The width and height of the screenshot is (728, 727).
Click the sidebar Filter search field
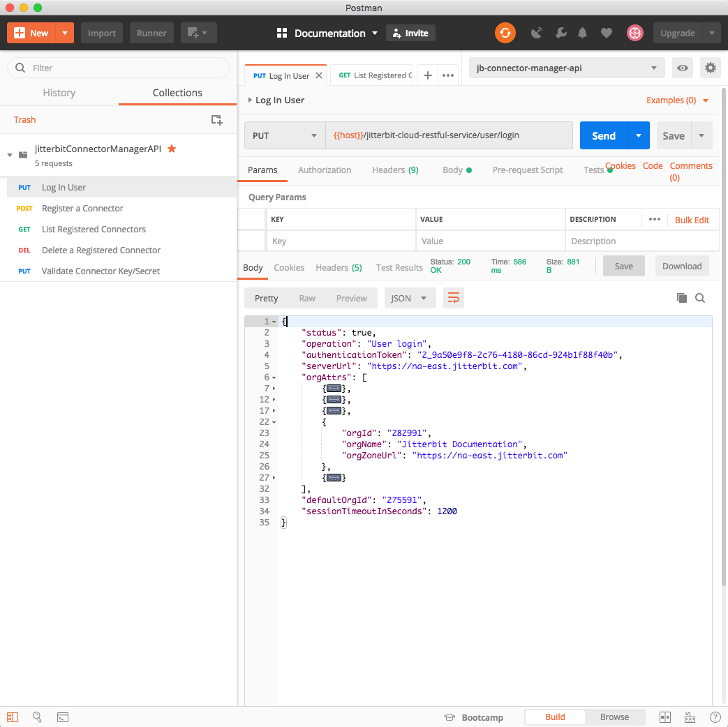(x=126, y=68)
